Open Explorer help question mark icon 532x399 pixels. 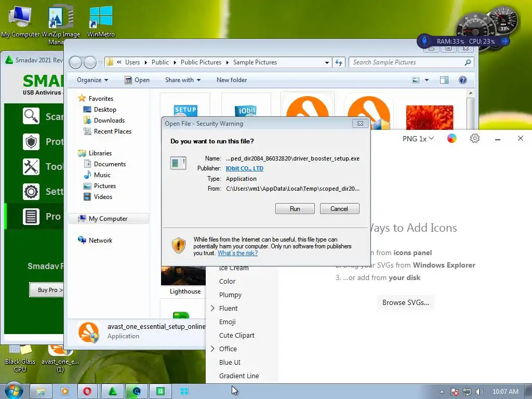pyautogui.click(x=463, y=80)
